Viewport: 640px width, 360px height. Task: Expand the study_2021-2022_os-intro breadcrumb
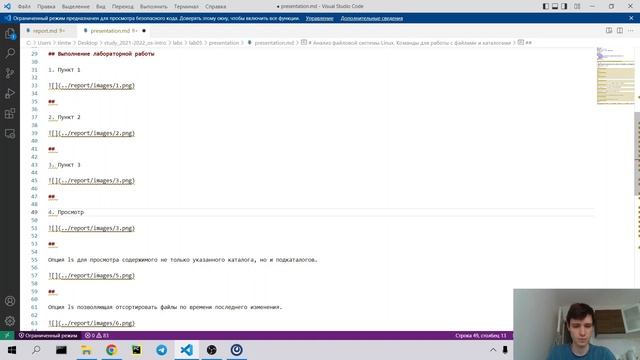(135, 43)
